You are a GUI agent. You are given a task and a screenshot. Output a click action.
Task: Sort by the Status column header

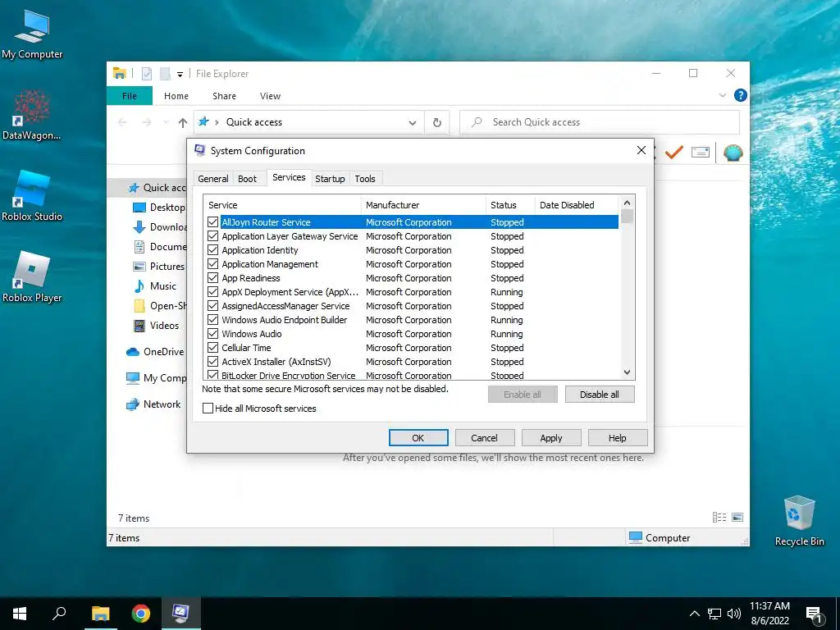(x=509, y=204)
